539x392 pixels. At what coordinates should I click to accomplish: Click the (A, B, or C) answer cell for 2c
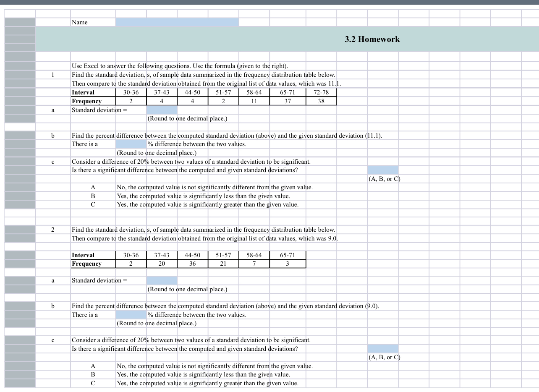(x=382, y=348)
